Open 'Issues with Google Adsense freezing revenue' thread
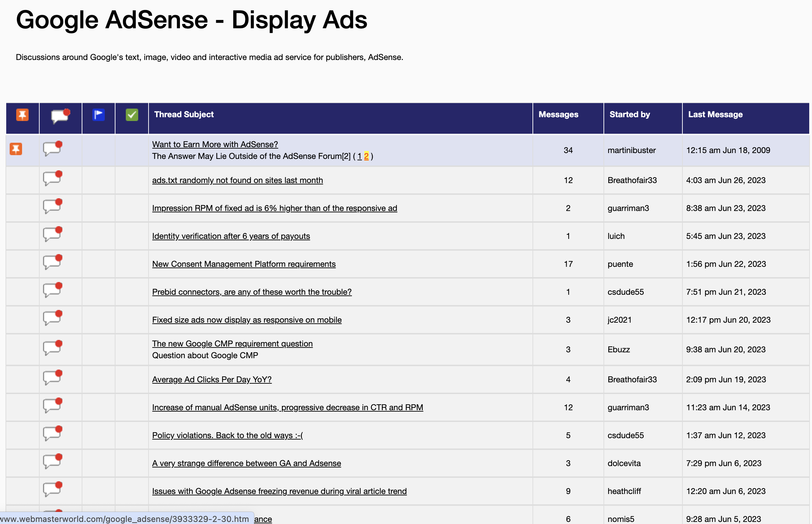This screenshot has width=812, height=524. pos(280,491)
